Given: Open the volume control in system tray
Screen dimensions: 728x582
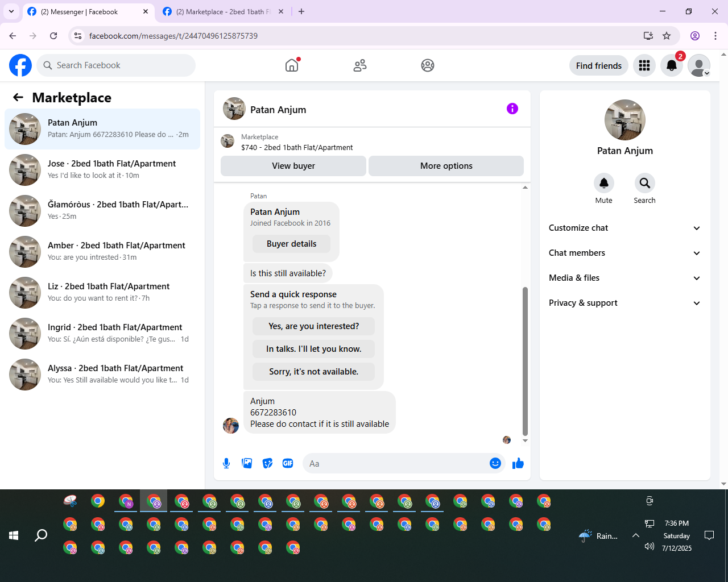Looking at the screenshot, I should (x=650, y=546).
